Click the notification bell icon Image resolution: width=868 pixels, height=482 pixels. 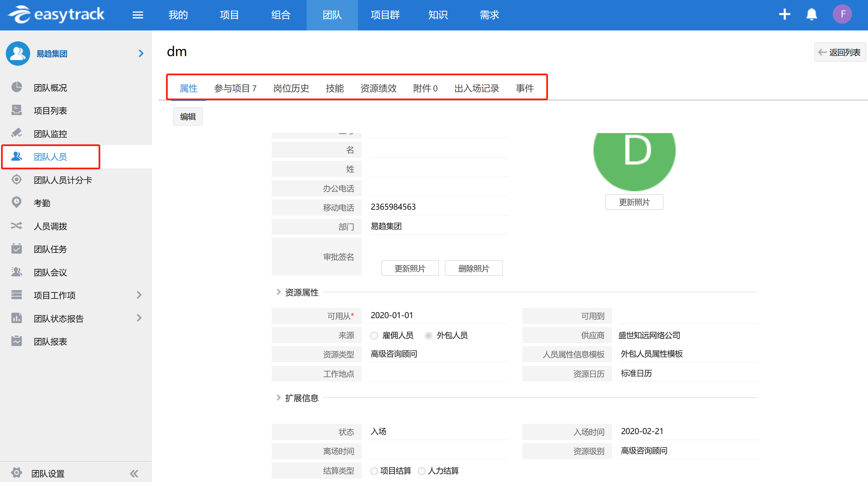[x=812, y=14]
